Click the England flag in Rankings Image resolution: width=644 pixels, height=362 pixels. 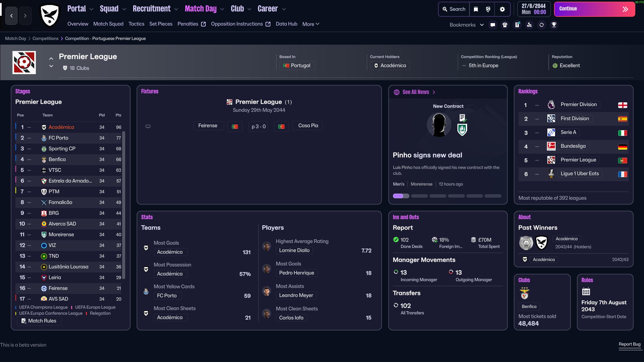(623, 105)
